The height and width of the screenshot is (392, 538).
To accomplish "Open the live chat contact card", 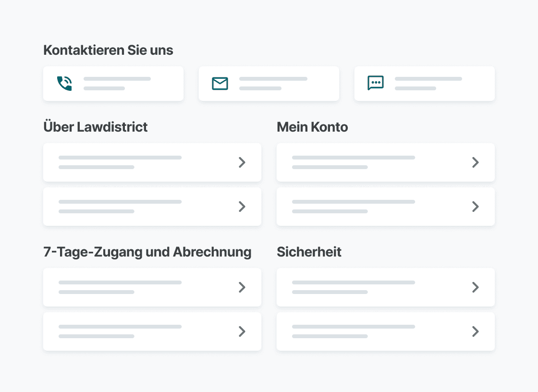I will click(425, 84).
